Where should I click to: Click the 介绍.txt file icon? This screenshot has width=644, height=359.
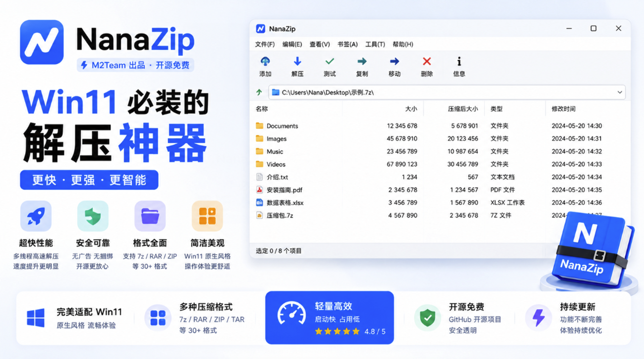tap(259, 177)
